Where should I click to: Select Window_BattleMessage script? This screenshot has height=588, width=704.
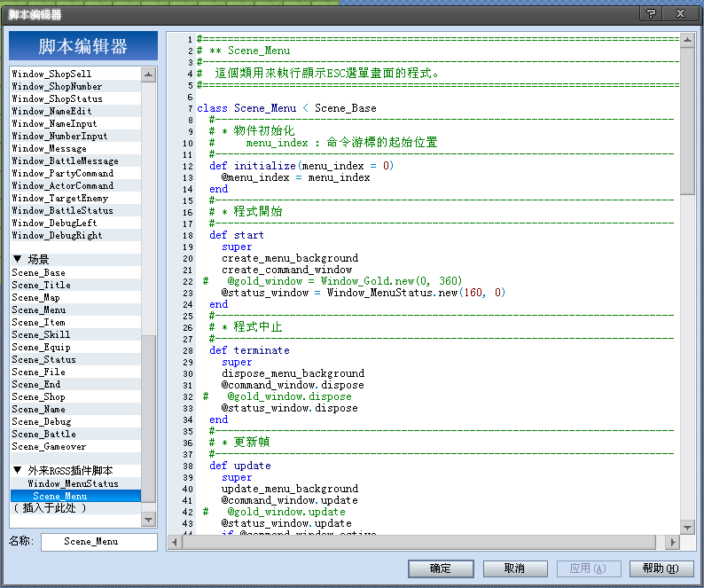pos(75,161)
